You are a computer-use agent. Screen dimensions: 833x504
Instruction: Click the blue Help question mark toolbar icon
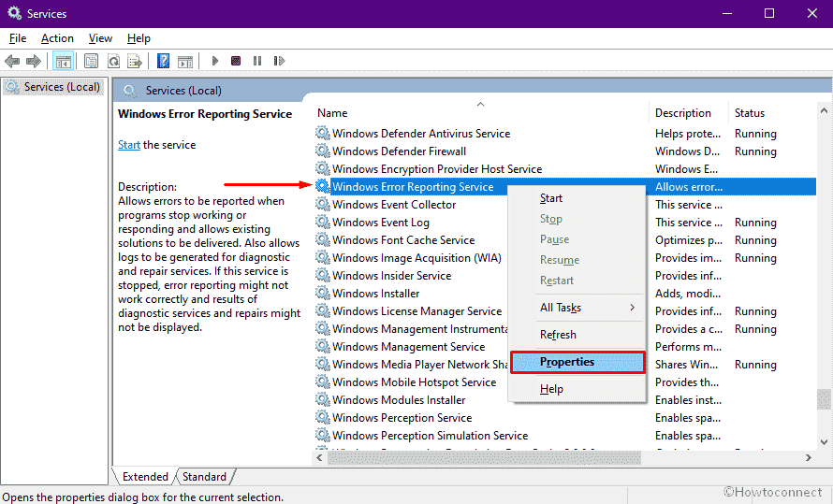[x=163, y=62]
